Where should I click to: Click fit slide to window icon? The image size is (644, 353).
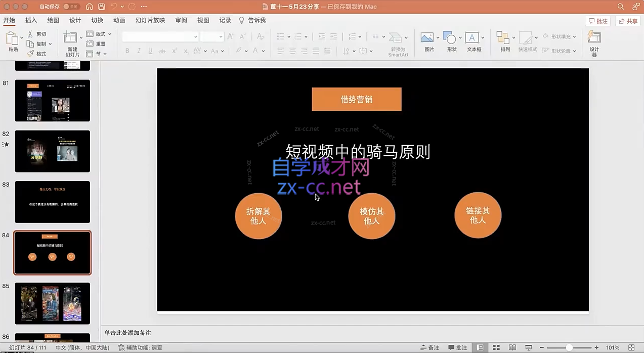click(631, 347)
